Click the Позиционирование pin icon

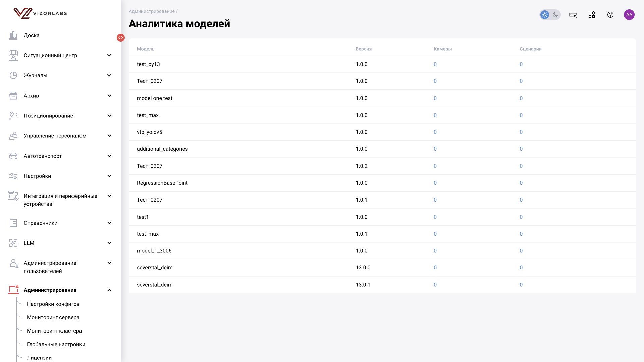13,116
